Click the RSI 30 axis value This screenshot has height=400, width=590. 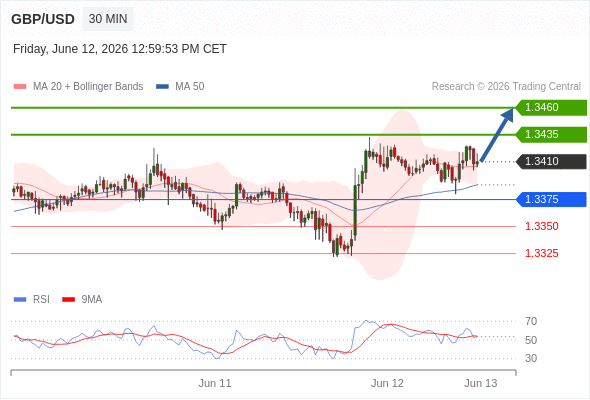531,358
